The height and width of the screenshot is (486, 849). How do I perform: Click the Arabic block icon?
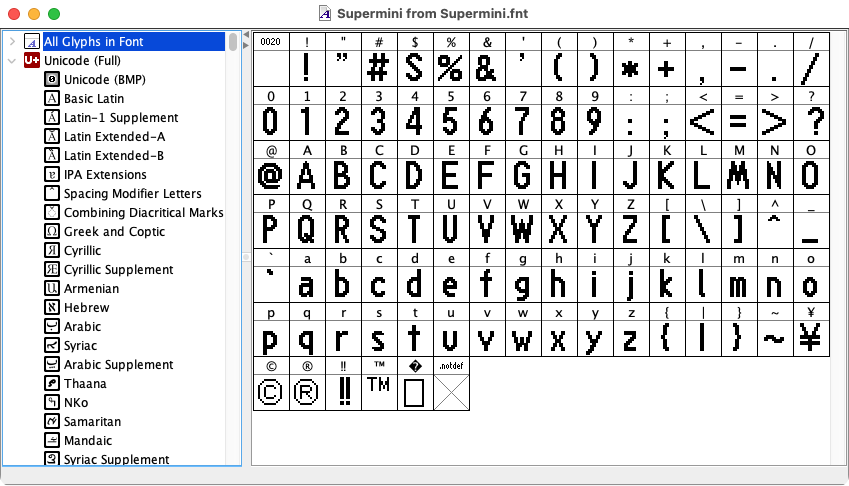52,326
